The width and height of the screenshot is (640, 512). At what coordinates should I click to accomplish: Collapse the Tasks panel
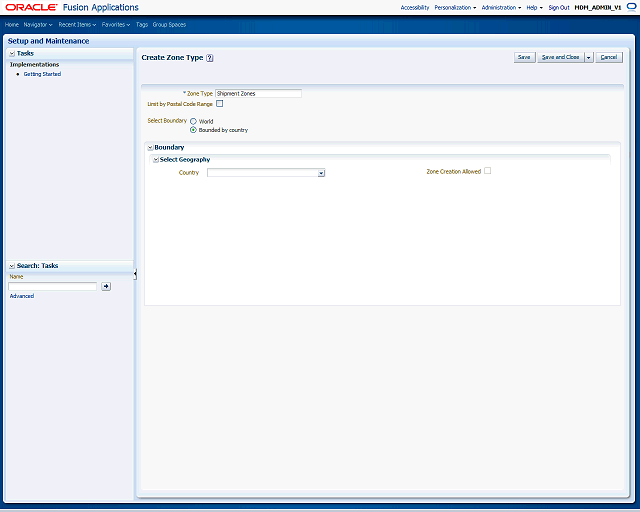(x=12, y=53)
